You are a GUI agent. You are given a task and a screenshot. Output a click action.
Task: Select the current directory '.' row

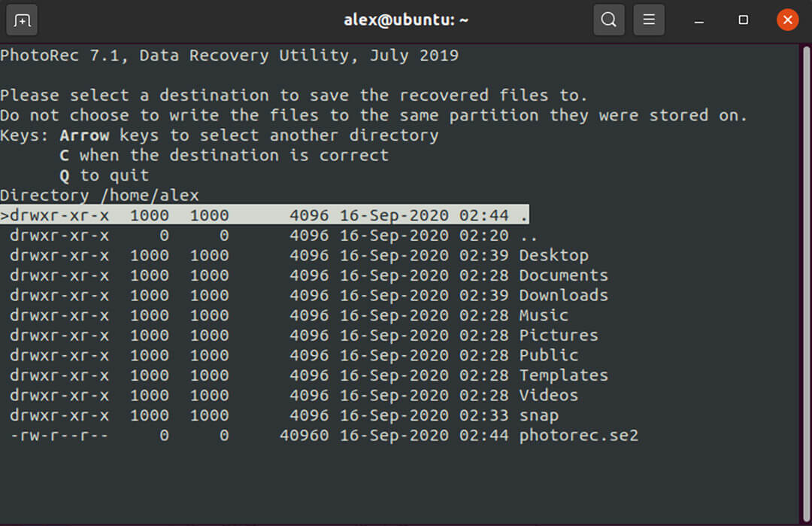point(265,214)
